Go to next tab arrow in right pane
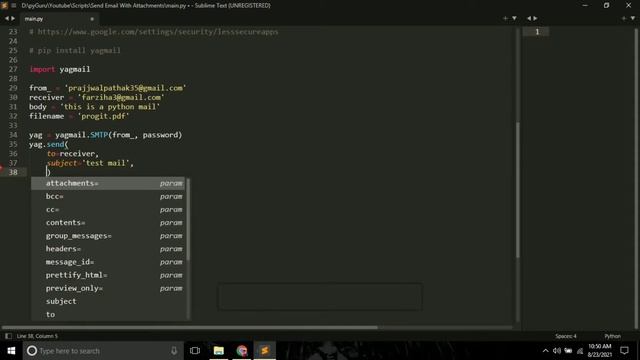 (x=536, y=18)
